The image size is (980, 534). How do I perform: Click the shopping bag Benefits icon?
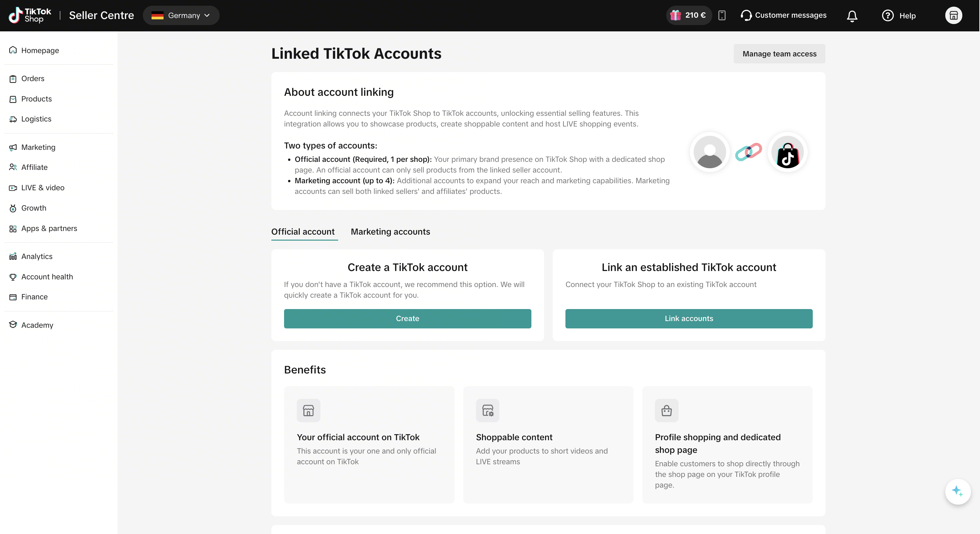667,411
